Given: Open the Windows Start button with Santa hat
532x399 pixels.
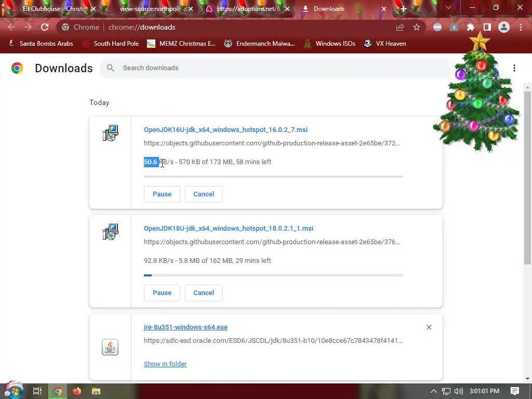Looking at the screenshot, I should tap(14, 391).
